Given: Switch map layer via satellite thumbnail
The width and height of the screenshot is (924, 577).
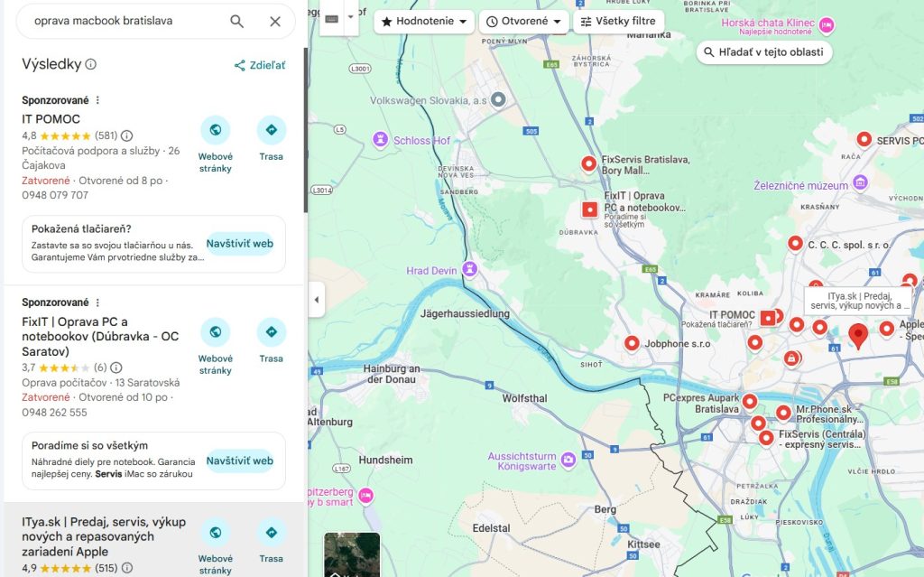Looking at the screenshot, I should click(x=352, y=554).
